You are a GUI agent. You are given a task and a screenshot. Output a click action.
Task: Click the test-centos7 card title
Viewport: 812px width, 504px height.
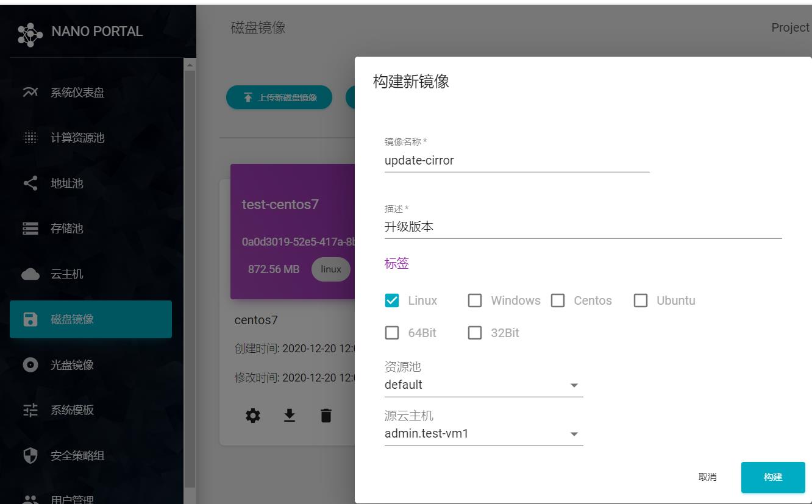click(280, 205)
